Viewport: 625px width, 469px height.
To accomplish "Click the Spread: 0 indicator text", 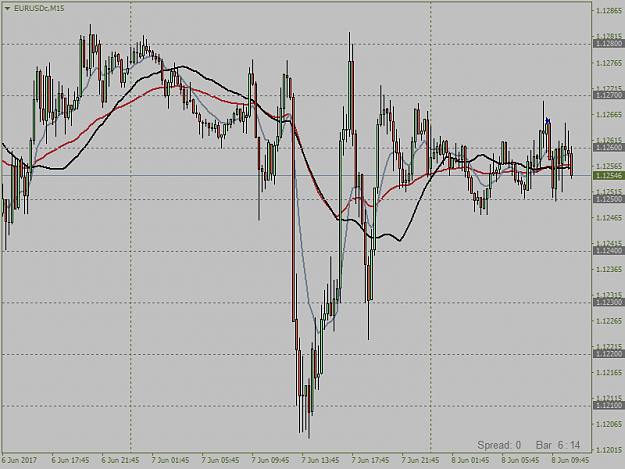I will [499, 445].
